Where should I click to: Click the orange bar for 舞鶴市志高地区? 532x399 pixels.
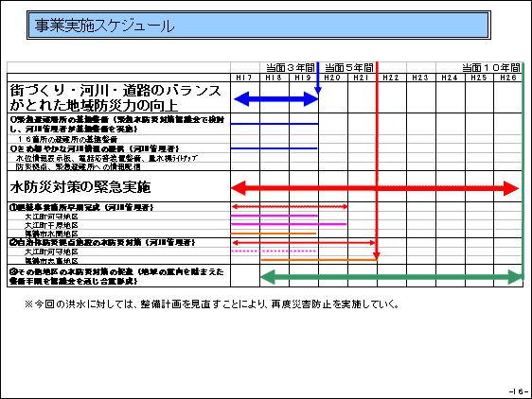point(319,260)
